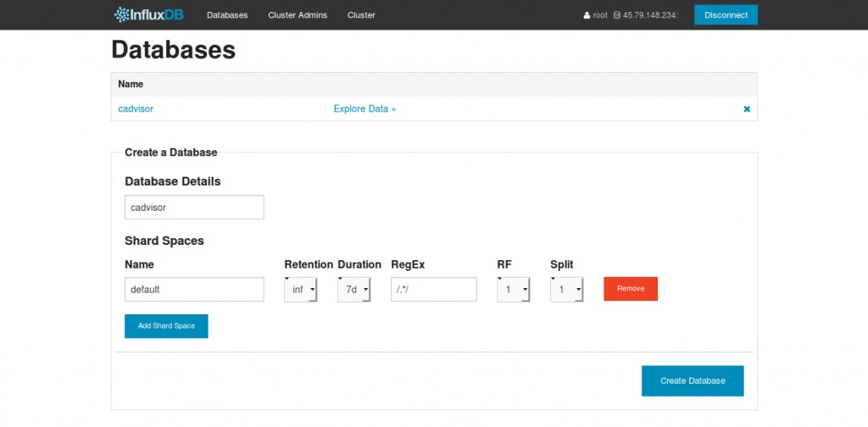The width and height of the screenshot is (868, 427).
Task: Switch to the Cluster menu item
Action: (361, 15)
